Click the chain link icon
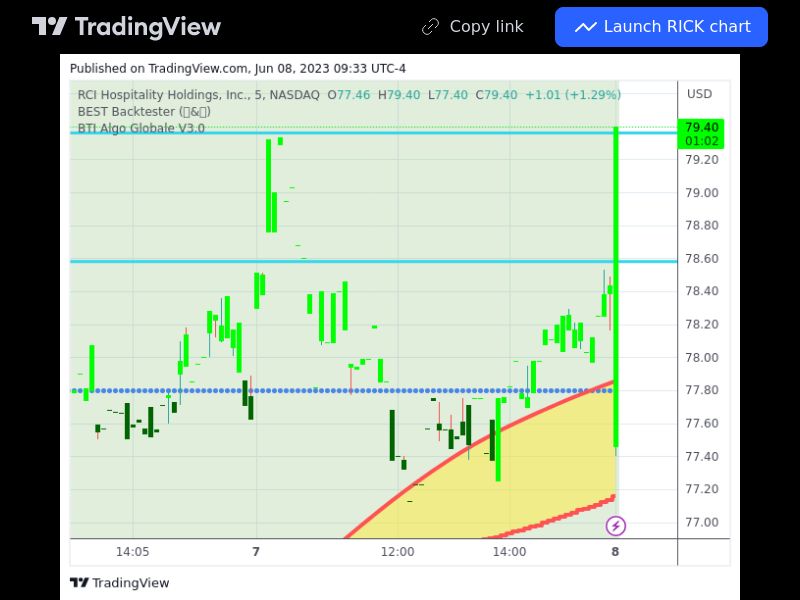The image size is (800, 600). pyautogui.click(x=431, y=27)
